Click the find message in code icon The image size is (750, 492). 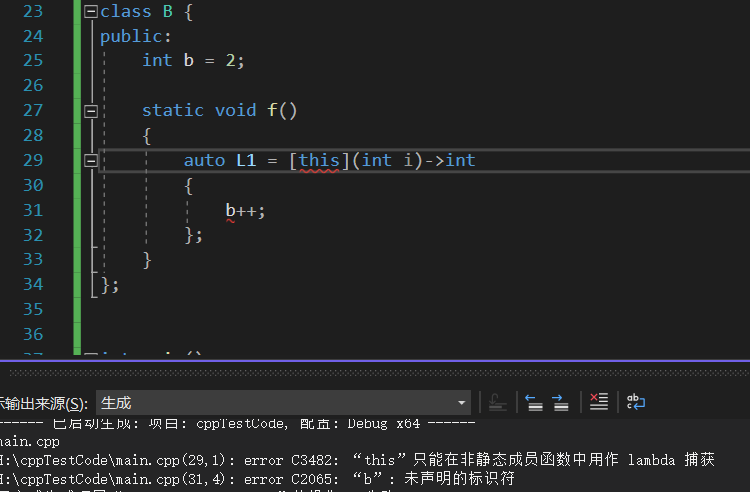(x=496, y=402)
